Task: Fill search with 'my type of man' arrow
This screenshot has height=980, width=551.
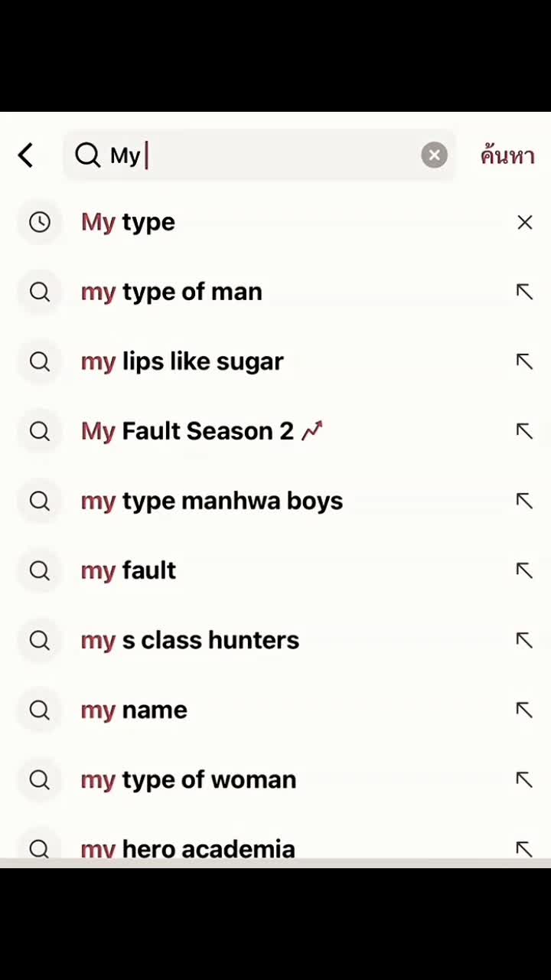Action: (x=524, y=292)
